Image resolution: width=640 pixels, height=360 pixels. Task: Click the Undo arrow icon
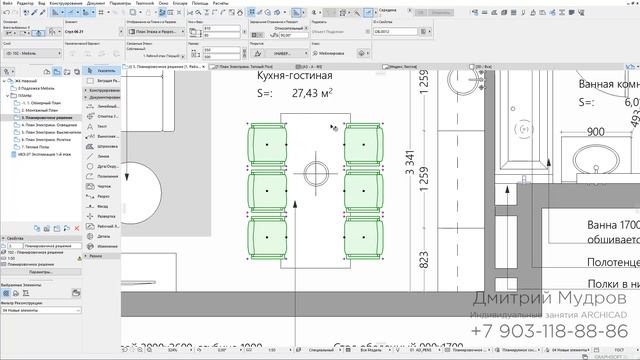tap(7, 13)
